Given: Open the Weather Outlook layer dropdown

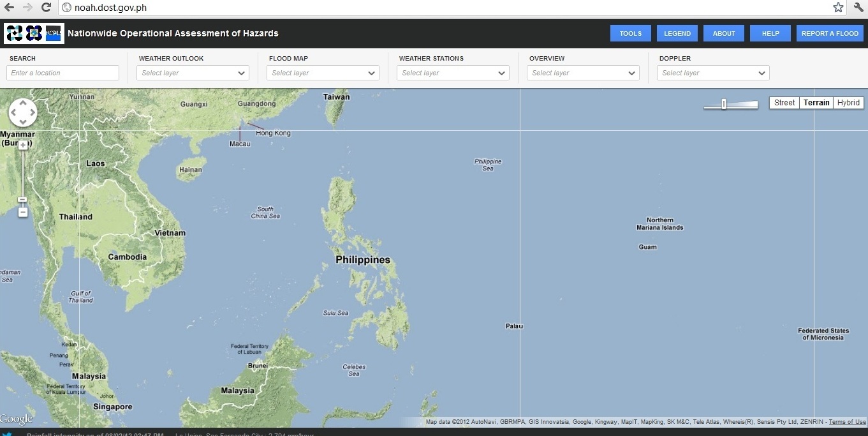Looking at the screenshot, I should (193, 73).
